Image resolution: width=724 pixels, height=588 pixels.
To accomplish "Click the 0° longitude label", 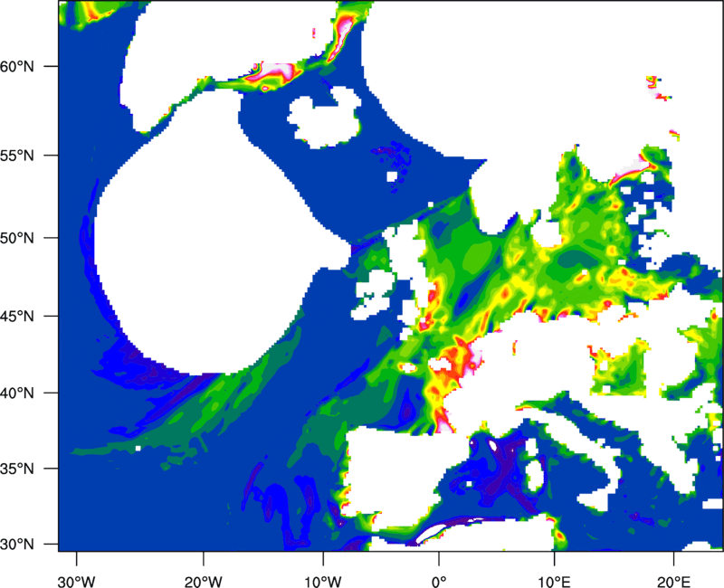I will click(439, 582).
